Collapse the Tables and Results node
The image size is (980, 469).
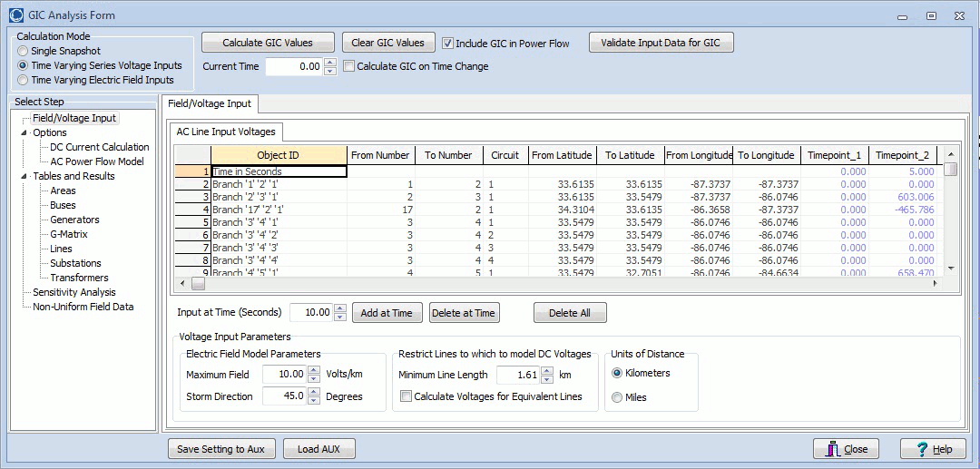[x=24, y=176]
